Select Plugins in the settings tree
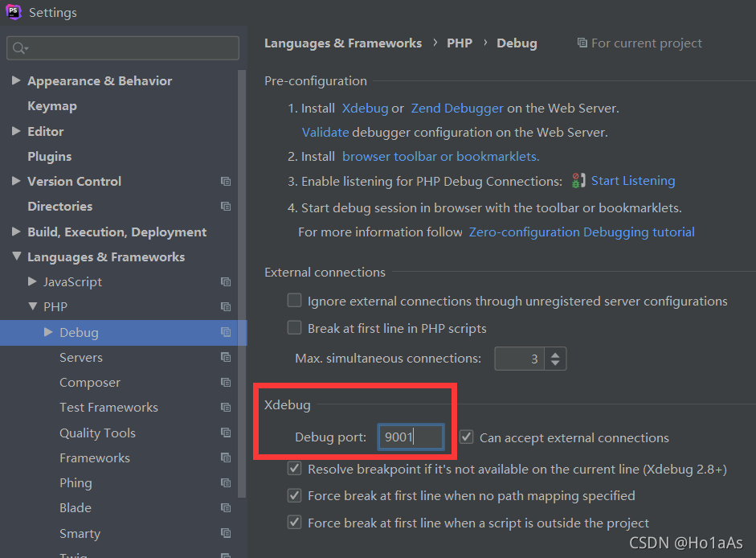The image size is (756, 558). point(50,157)
